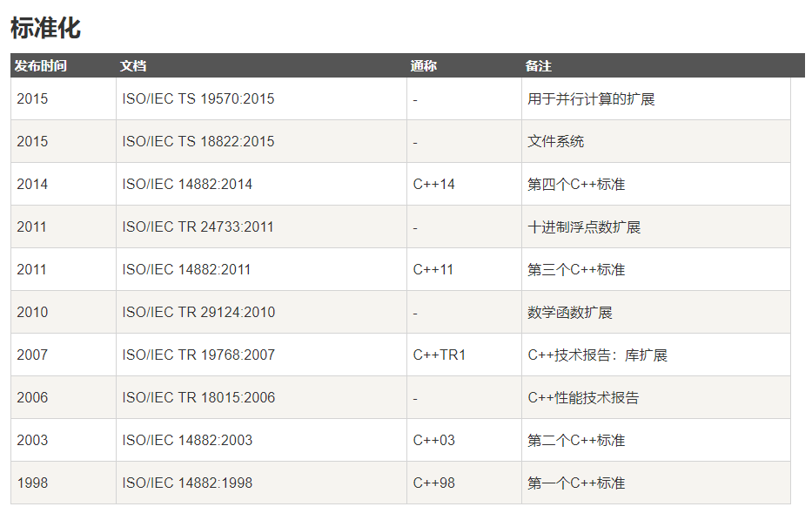
Task: Click the C++TR1 cell
Action: point(440,355)
